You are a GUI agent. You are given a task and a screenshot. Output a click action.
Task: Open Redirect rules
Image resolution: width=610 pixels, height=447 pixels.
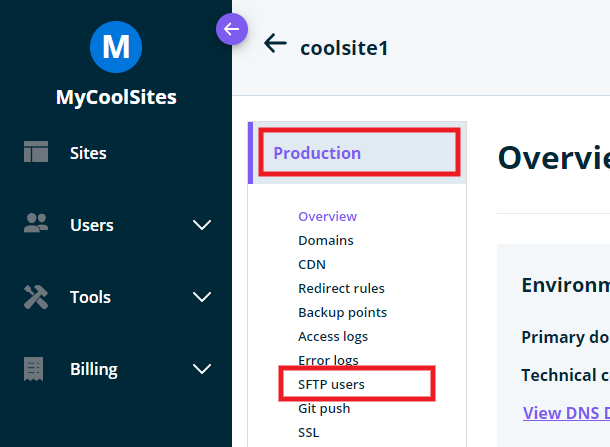coord(341,288)
